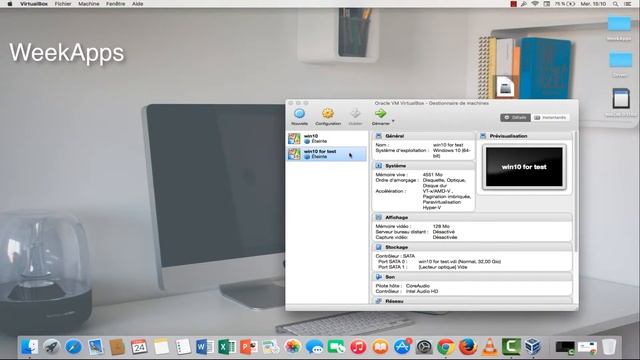Open the Affichage section header
Image resolution: width=640 pixels, height=360 pixels.
click(472, 218)
